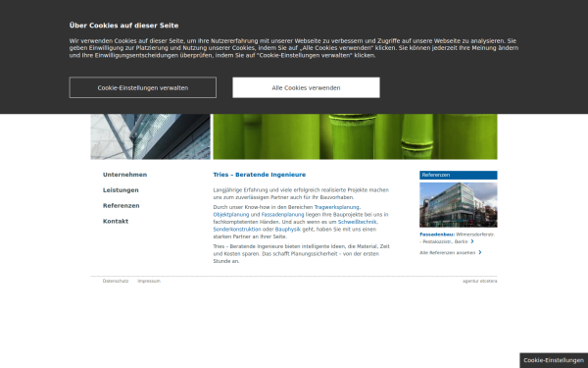Screen dimensions: 588x368
Task: Open Cookie-Einstellungen tab at bottom corner
Action: click(554, 360)
